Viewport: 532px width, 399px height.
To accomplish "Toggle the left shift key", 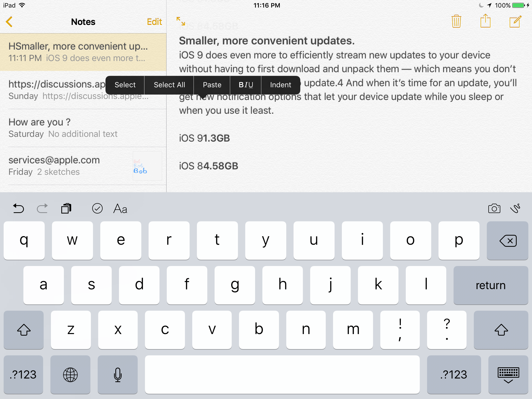I will [24, 330].
